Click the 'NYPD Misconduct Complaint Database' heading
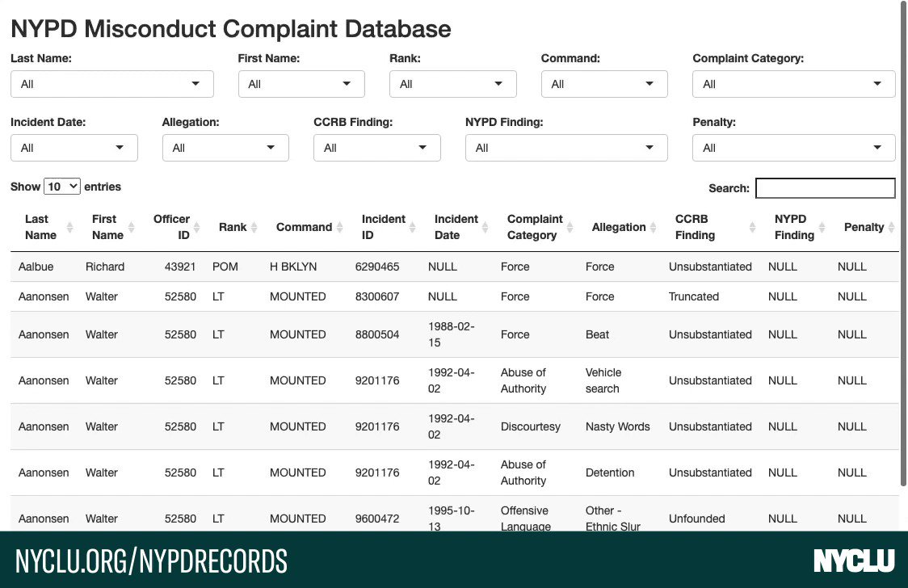This screenshot has height=588, width=908. click(x=230, y=29)
